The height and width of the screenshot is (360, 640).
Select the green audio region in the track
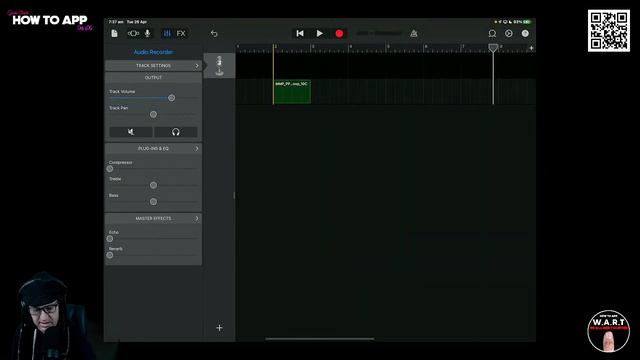292,92
